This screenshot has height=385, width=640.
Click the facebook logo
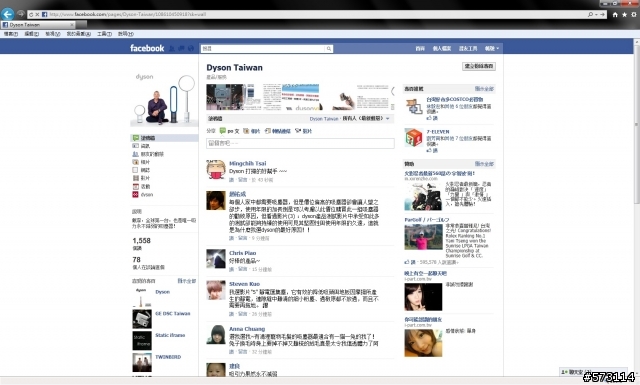tap(147, 48)
